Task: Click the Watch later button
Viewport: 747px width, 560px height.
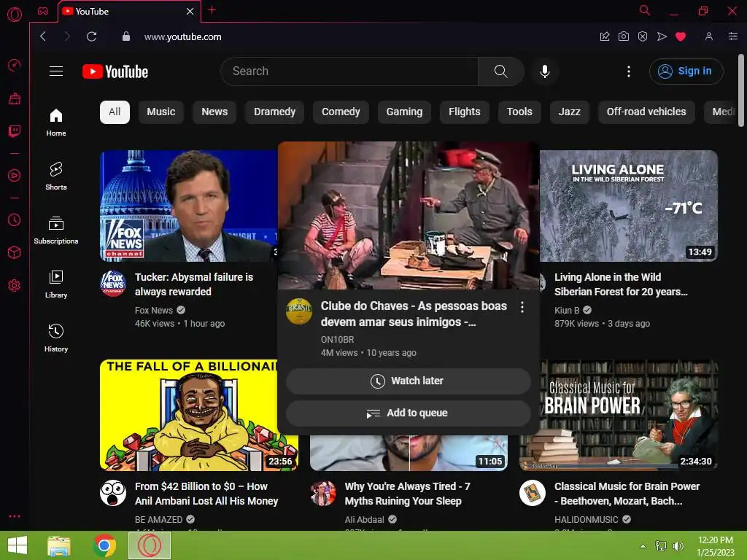Action: coord(409,381)
